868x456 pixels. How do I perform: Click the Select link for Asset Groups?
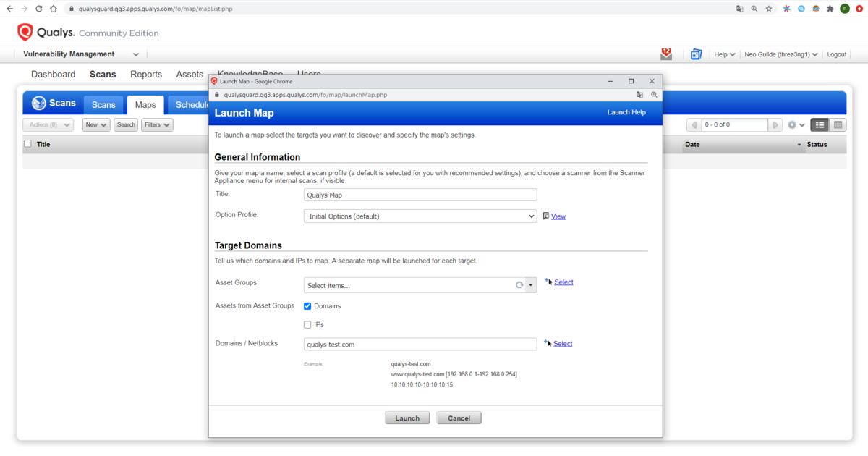563,282
